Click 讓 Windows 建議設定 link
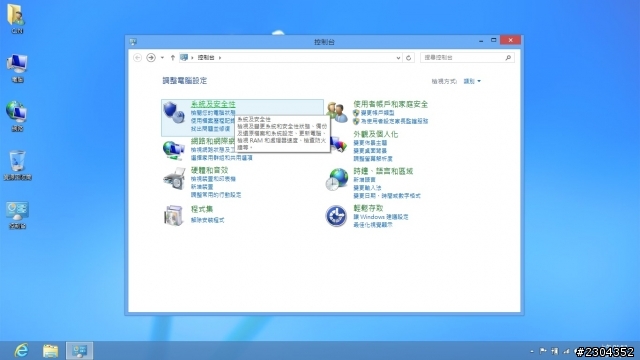This screenshot has width=640, height=360. [x=381, y=217]
